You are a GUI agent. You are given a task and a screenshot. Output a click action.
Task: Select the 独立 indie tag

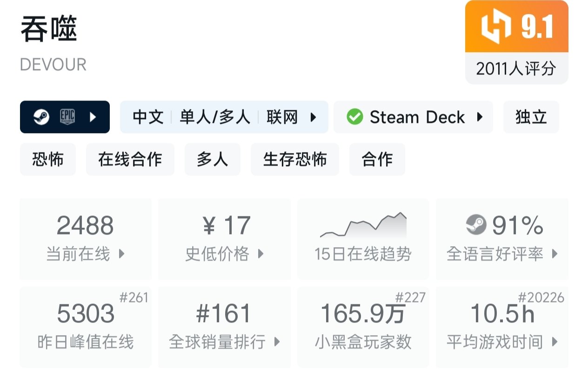pyautogui.click(x=531, y=117)
